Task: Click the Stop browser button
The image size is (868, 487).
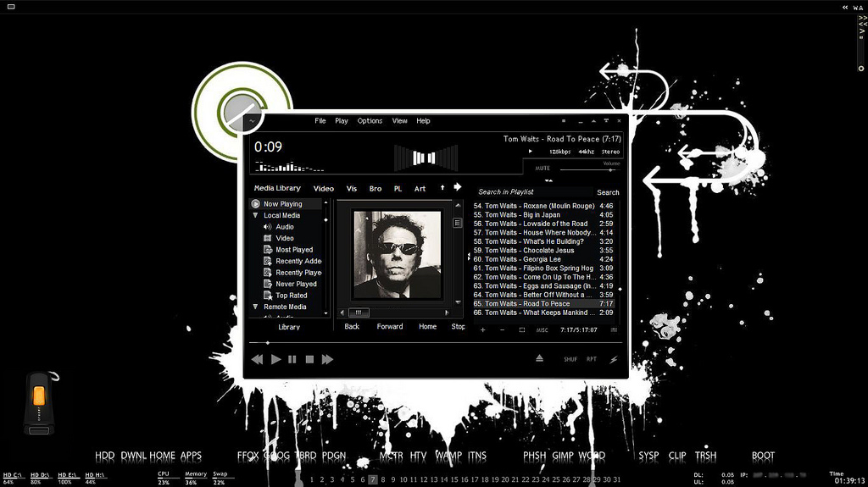Action: tap(458, 327)
